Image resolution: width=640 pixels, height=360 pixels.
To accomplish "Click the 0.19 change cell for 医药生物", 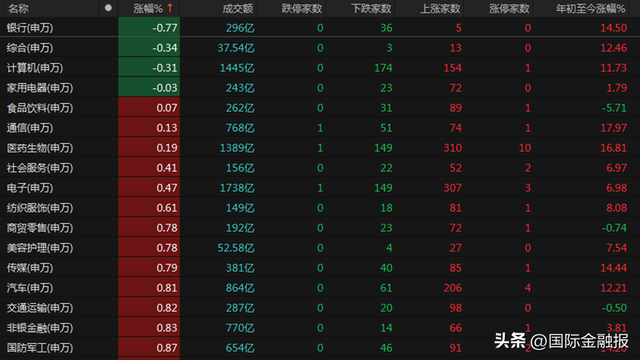I will 149,148.
